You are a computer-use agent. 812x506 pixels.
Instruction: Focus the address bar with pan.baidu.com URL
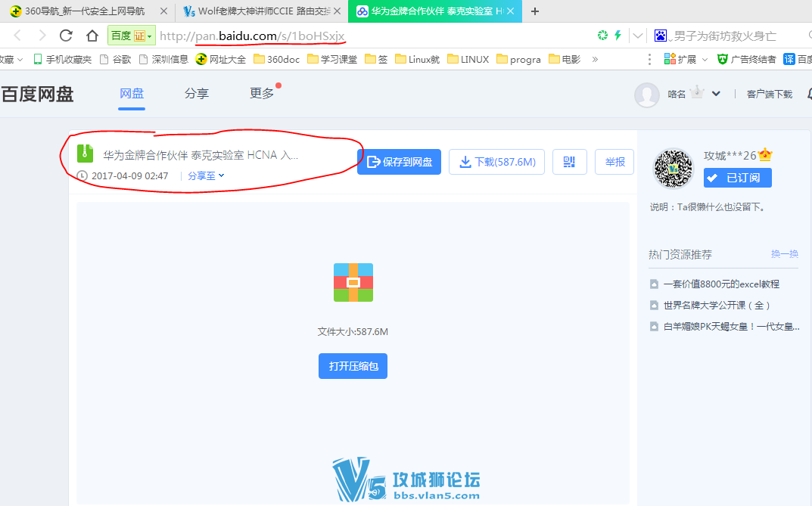click(x=252, y=36)
